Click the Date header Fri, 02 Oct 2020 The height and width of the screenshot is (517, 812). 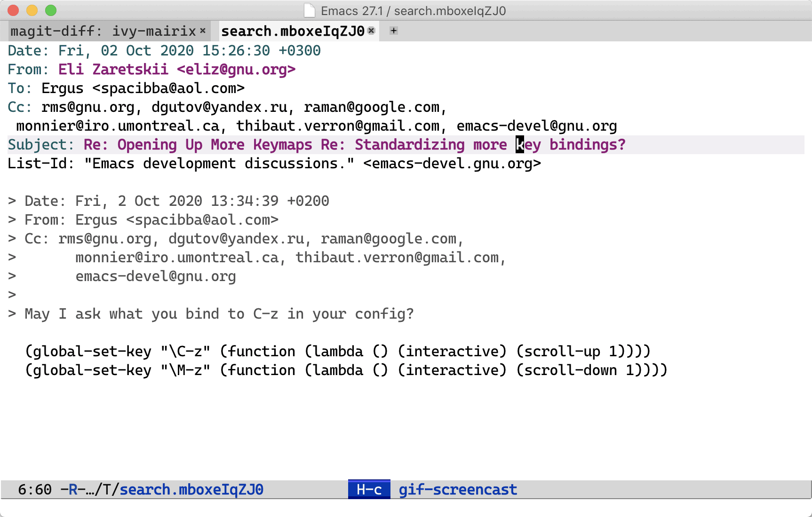[x=126, y=51]
